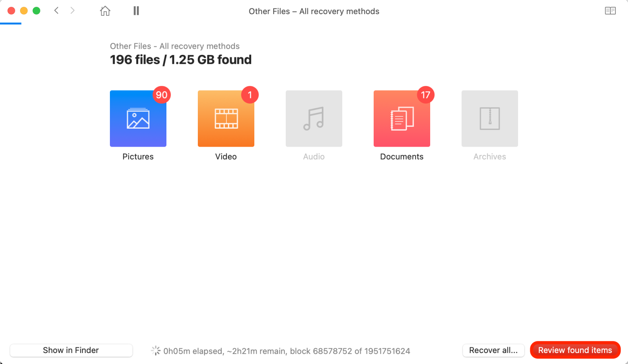Viewport: 628px width, 364px height.
Task: Pause the ongoing recovery scan
Action: pos(136,11)
